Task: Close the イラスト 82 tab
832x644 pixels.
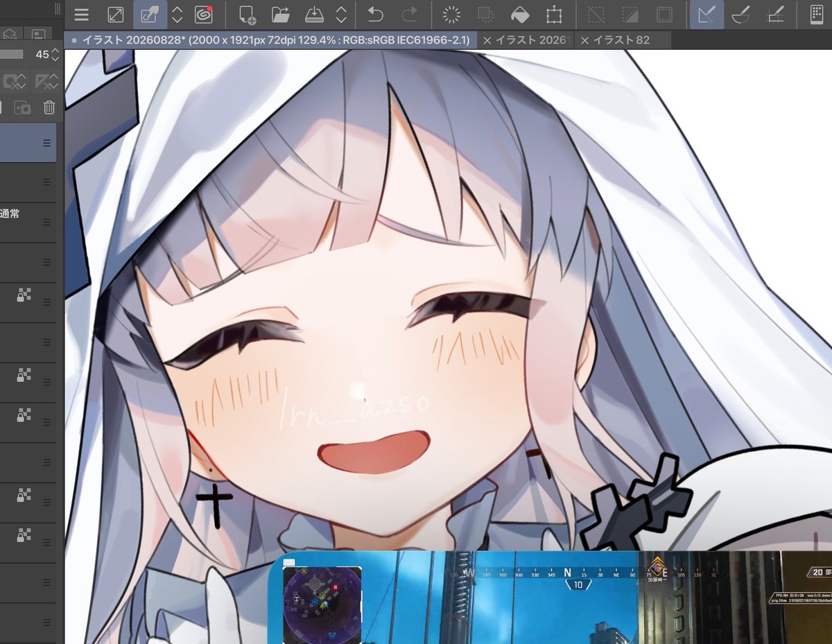Action: (x=584, y=40)
